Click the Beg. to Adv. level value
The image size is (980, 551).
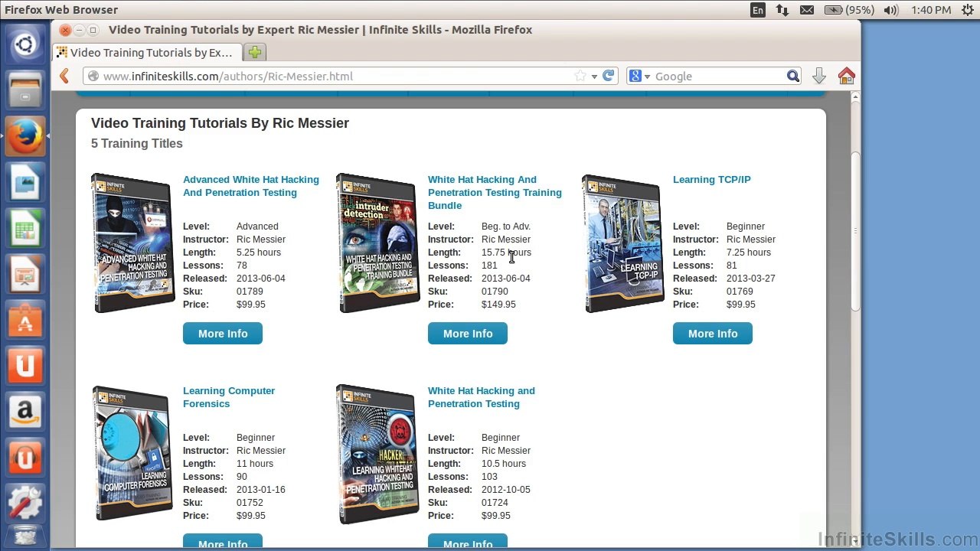point(506,227)
